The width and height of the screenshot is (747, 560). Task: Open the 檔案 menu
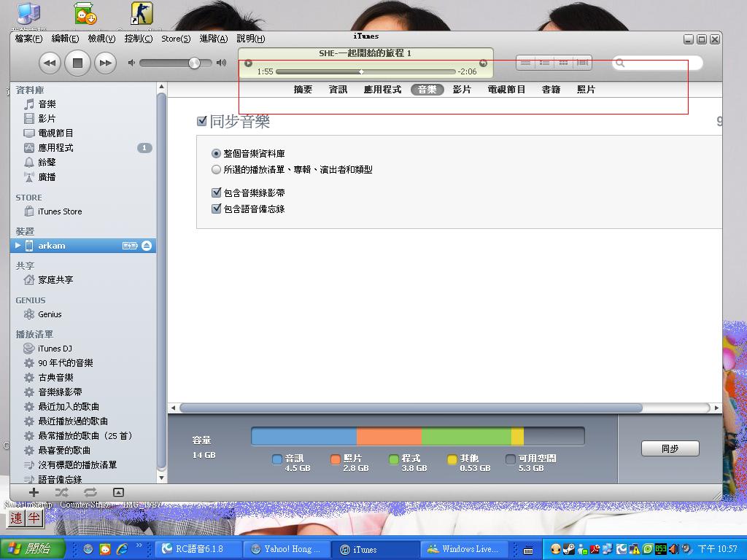28,39
